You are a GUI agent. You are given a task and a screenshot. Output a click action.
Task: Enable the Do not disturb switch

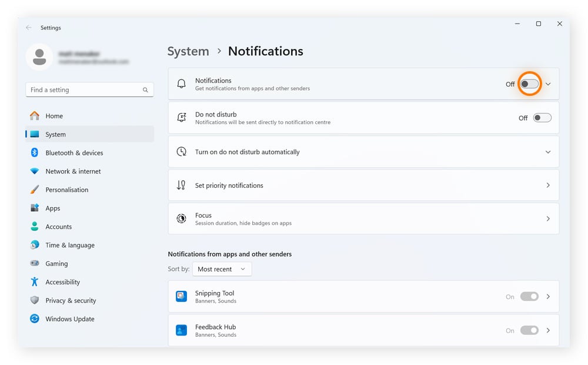(x=542, y=118)
